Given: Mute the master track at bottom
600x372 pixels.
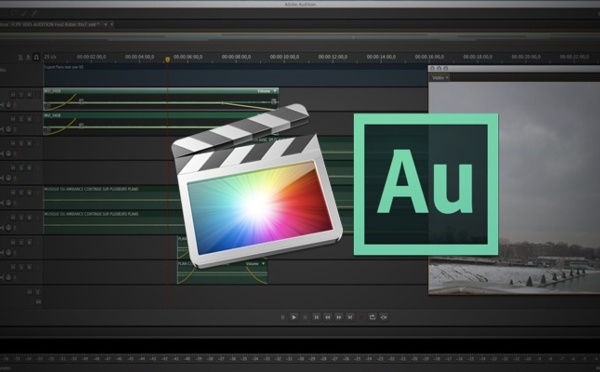Looking at the screenshot, I should click(x=29, y=292).
